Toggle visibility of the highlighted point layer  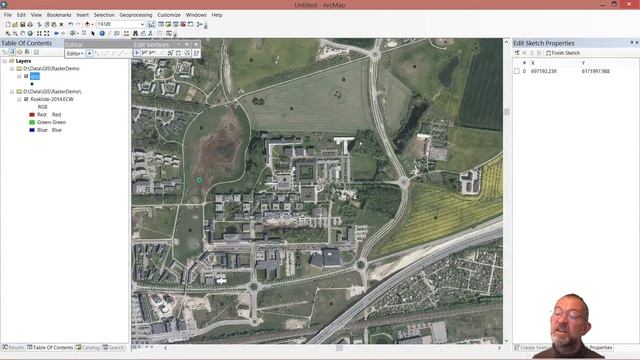26,76
